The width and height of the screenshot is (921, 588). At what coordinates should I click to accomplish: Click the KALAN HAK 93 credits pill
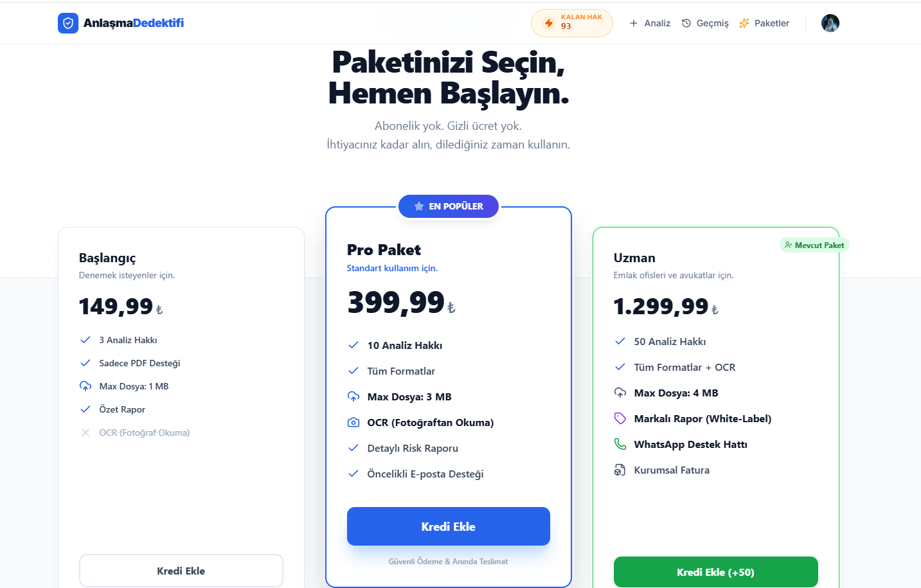click(x=572, y=23)
